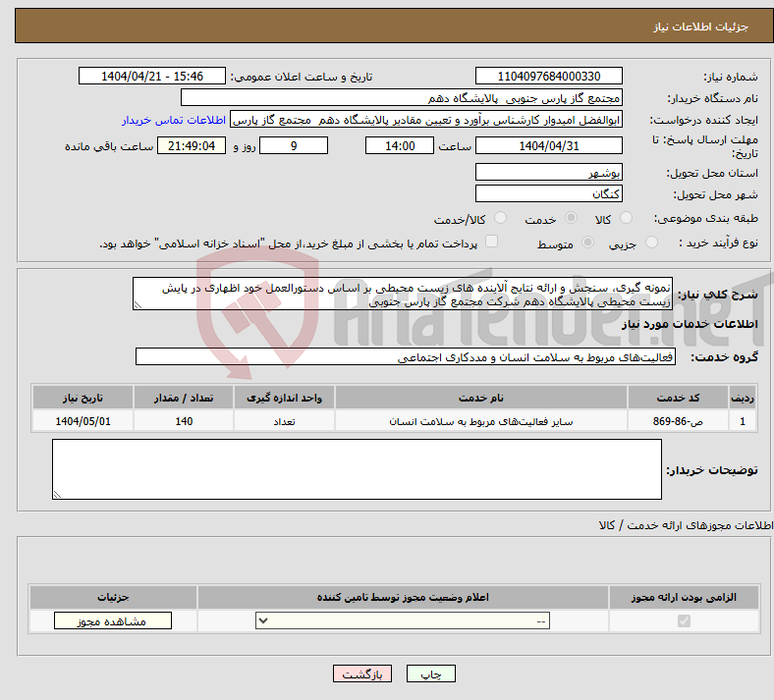Select the کالا/خدمت radio button
The width and height of the screenshot is (774, 700).
point(500,218)
